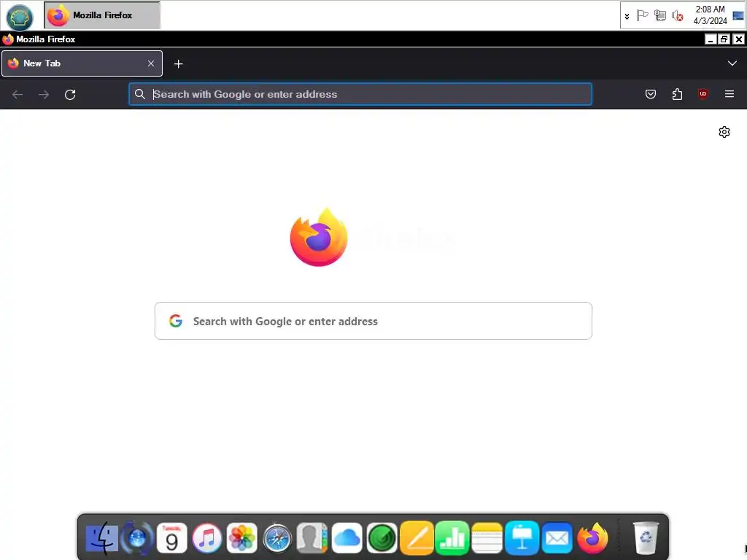The image size is (747, 560).
Task: Click the Action Center flag tray icon
Action: pyautogui.click(x=642, y=16)
